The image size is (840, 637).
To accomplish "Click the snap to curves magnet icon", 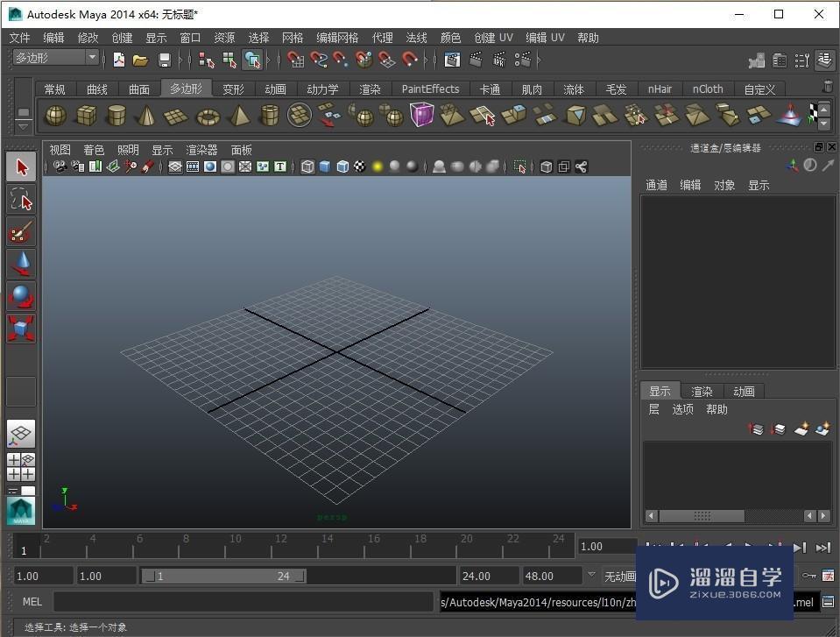I will (x=318, y=60).
